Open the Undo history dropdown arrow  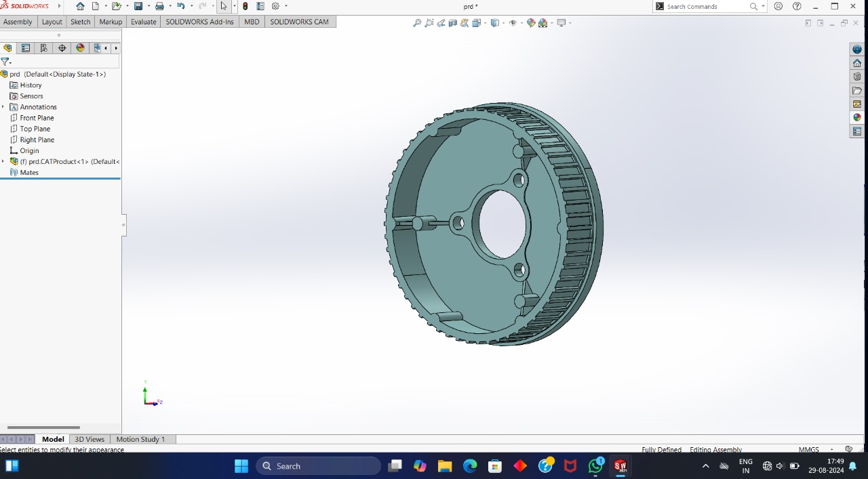coord(191,6)
